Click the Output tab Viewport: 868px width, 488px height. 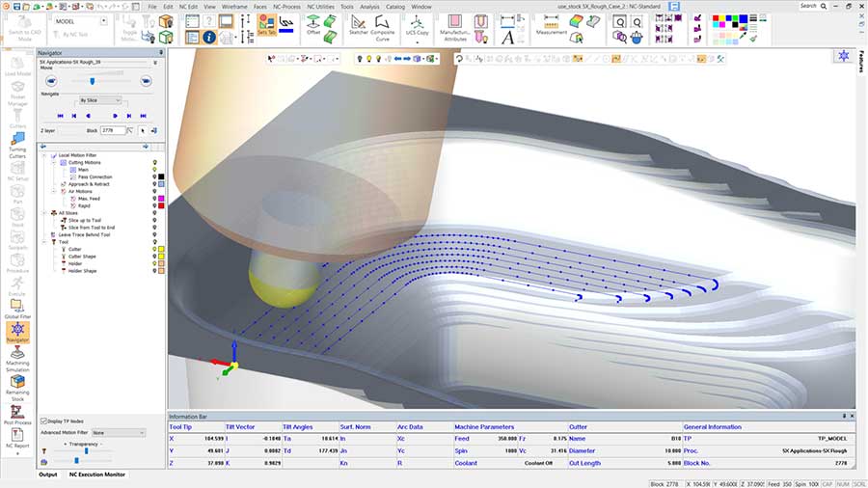[x=47, y=474]
